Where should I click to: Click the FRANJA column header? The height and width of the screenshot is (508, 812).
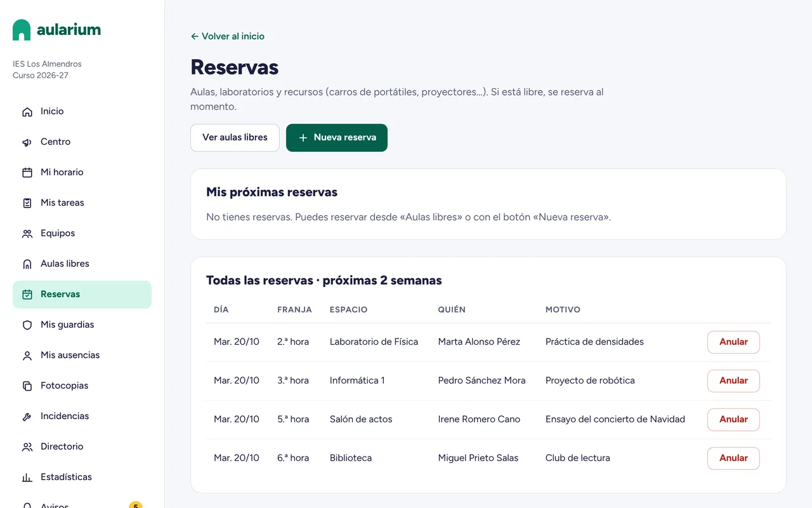(x=294, y=310)
